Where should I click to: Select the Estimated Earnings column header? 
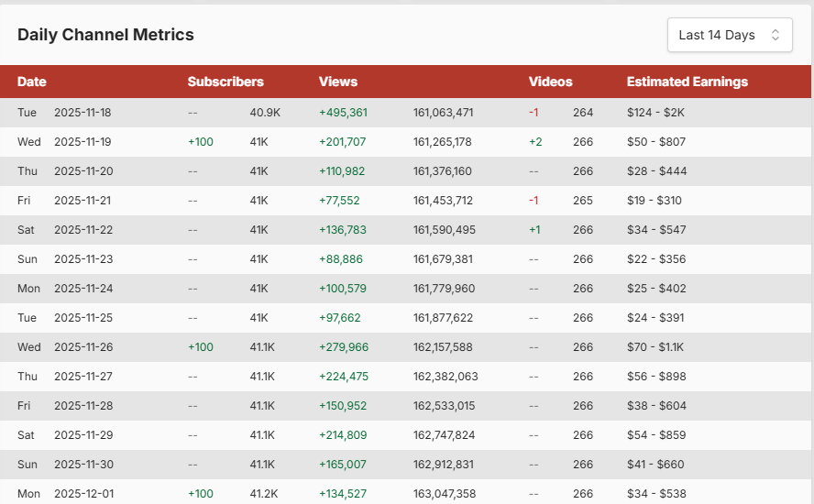[x=687, y=82]
